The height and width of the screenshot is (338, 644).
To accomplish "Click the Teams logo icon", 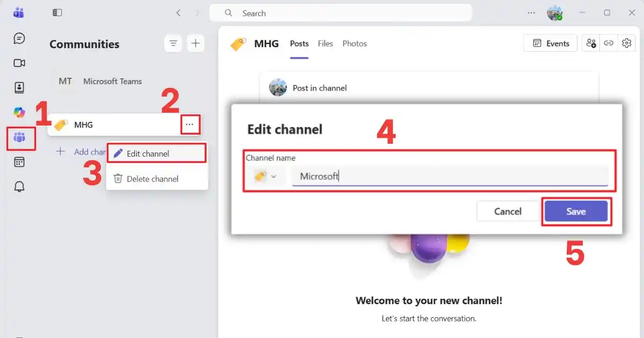I will [19, 12].
